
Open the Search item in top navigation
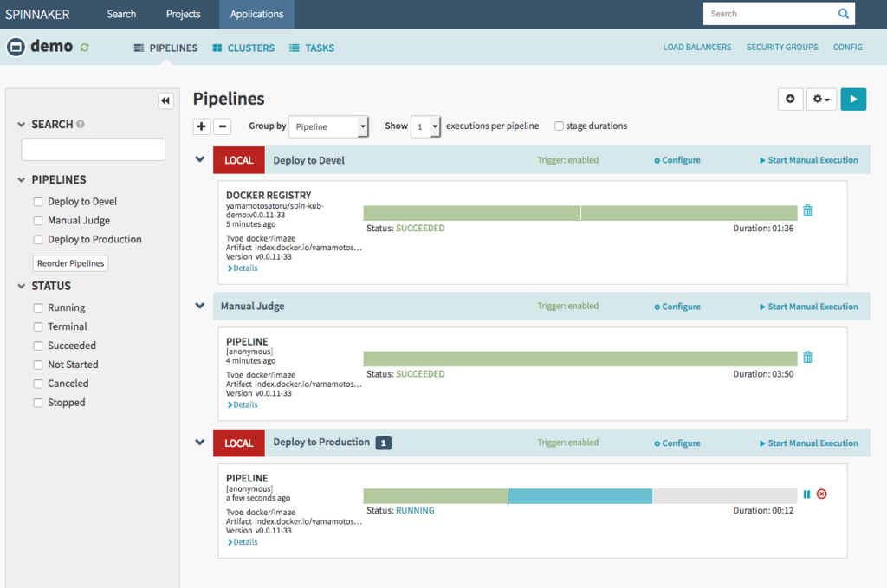[121, 14]
